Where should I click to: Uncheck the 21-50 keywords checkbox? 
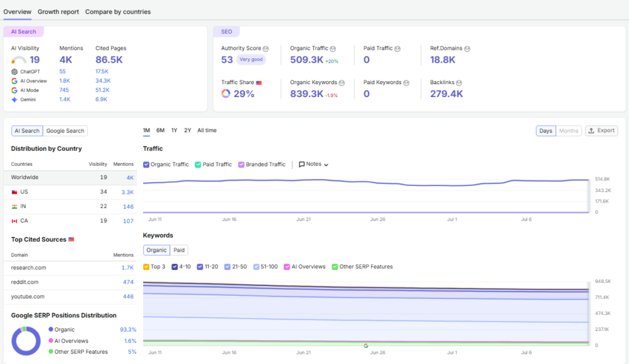227,267
